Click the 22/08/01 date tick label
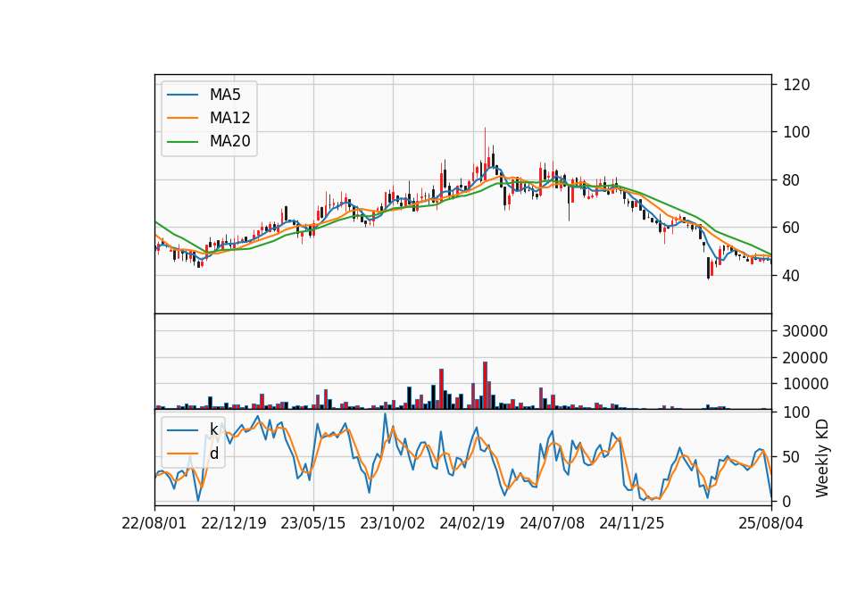Screen dimensions: 857x616 (x=154, y=523)
